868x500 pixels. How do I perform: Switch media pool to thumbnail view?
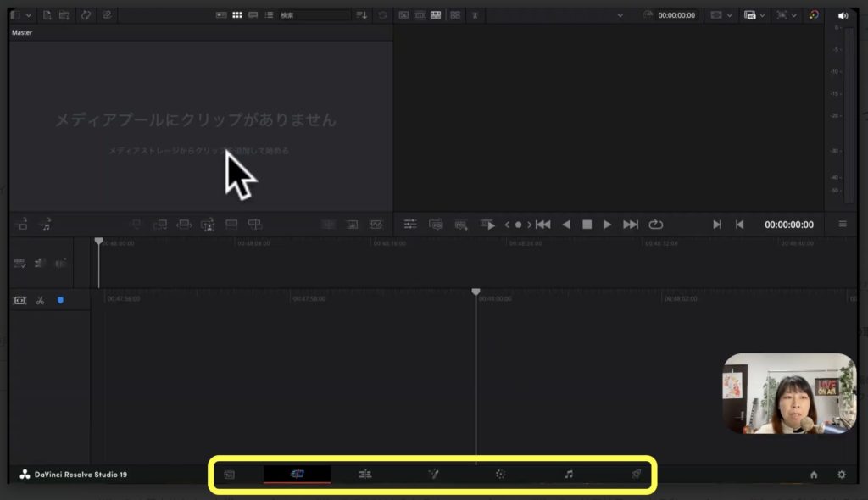(x=237, y=14)
